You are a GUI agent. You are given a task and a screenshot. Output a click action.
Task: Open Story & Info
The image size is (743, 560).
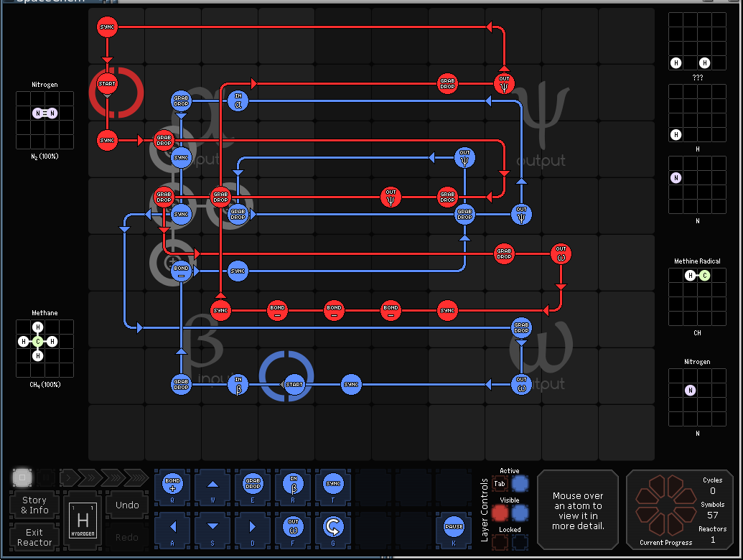(x=34, y=505)
